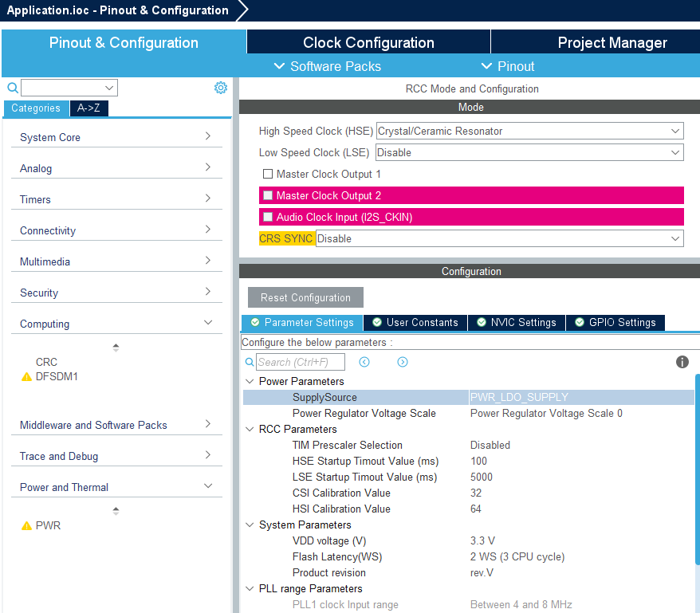Click the warning icon beside DFSDM1

coord(27,377)
